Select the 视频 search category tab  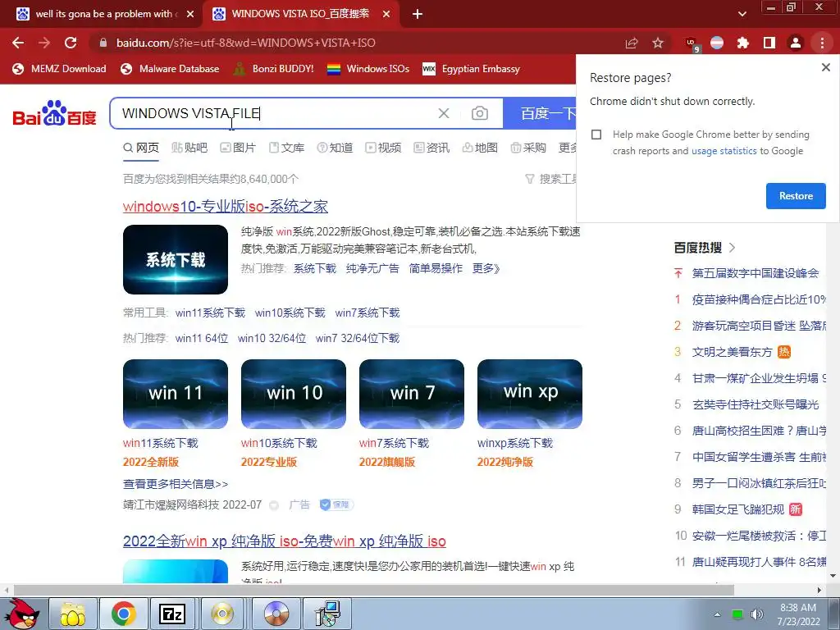coord(383,148)
